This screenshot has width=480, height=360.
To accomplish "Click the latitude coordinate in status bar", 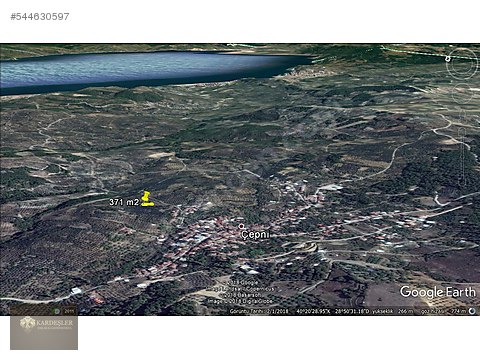I will pos(313,311).
